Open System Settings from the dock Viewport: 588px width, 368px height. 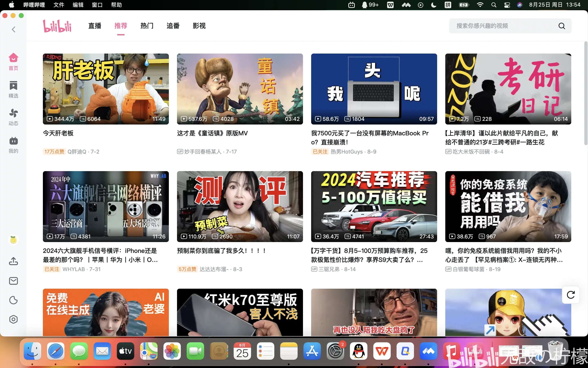[335, 351]
